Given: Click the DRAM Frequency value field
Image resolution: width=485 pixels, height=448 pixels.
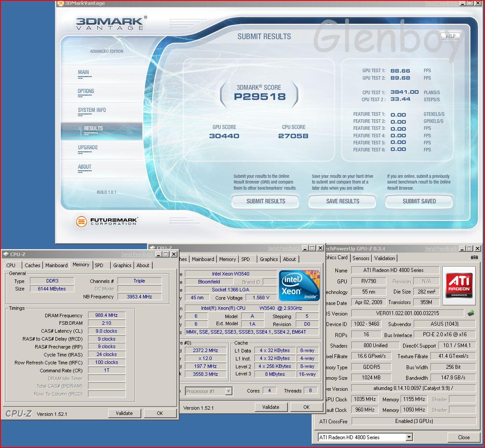Looking at the screenshot, I should [106, 315].
